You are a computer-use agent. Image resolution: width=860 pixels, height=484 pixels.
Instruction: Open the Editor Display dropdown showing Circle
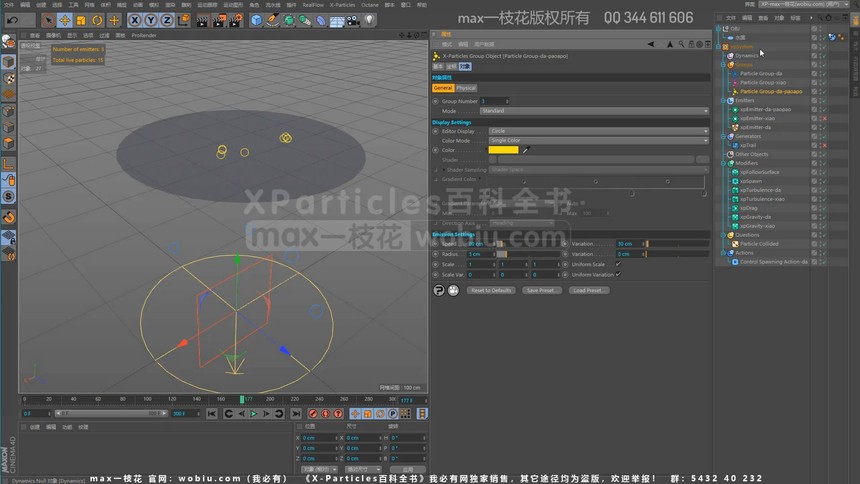pos(598,131)
